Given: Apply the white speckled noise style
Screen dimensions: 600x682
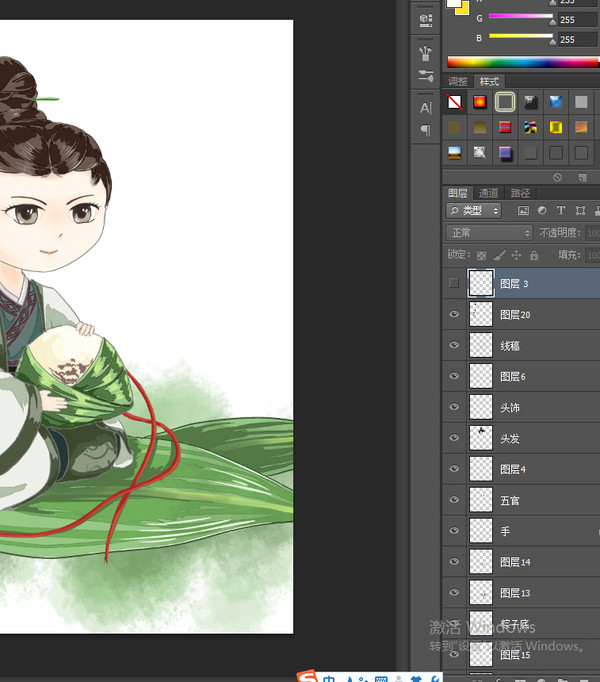Looking at the screenshot, I should [x=479, y=153].
